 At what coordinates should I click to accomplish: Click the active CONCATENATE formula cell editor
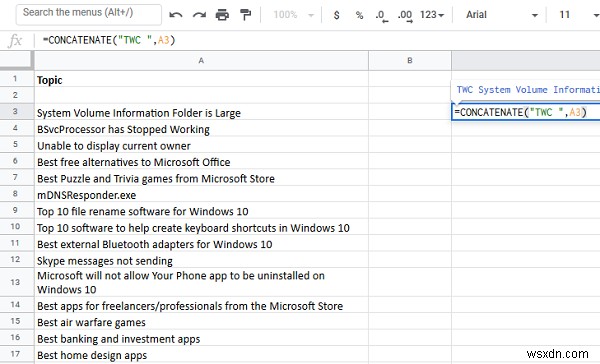[x=526, y=112]
